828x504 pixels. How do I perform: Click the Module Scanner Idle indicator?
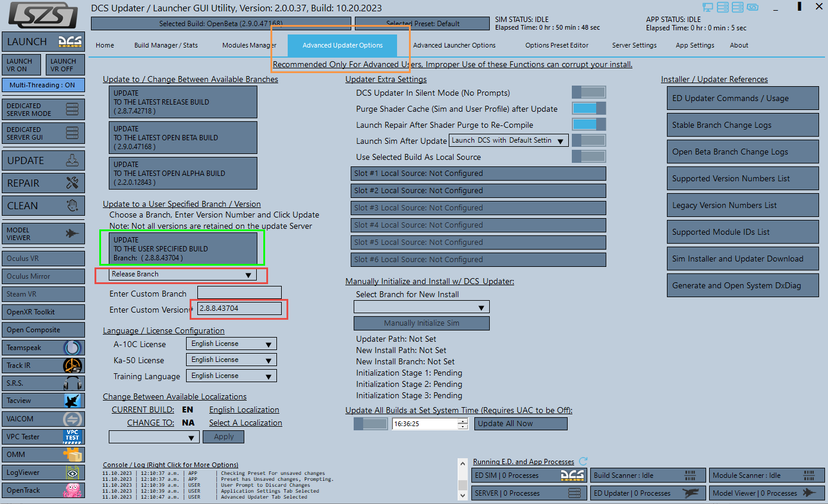(x=767, y=475)
